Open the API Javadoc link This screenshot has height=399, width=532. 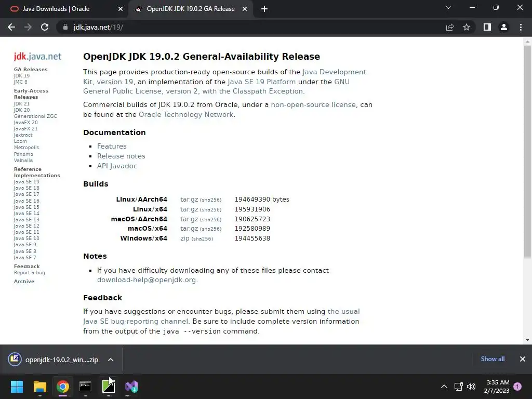coord(117,166)
